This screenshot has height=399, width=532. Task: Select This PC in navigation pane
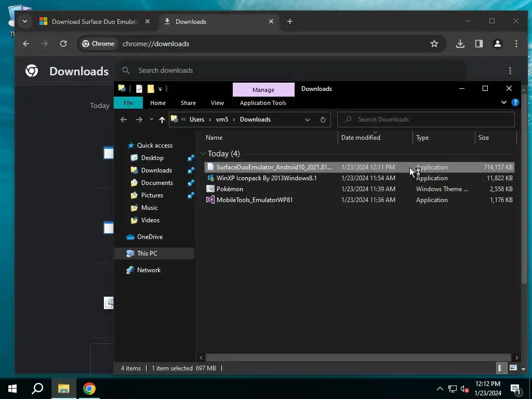(x=154, y=254)
